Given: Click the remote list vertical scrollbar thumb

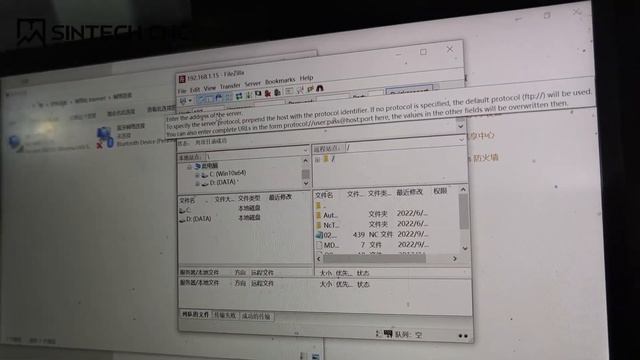Looking at the screenshot, I should pyautogui.click(x=464, y=211).
